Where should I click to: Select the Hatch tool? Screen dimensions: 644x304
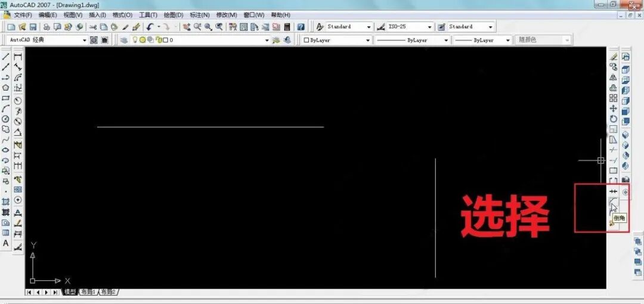coord(6,201)
